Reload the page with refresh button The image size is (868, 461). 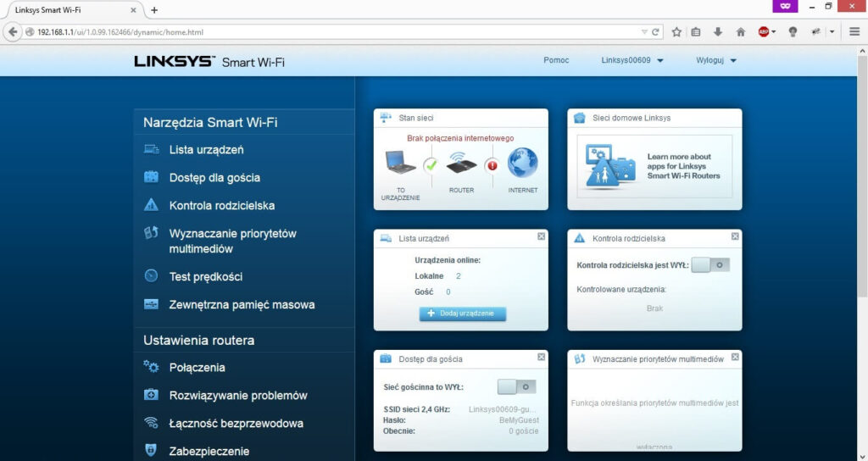[655, 32]
